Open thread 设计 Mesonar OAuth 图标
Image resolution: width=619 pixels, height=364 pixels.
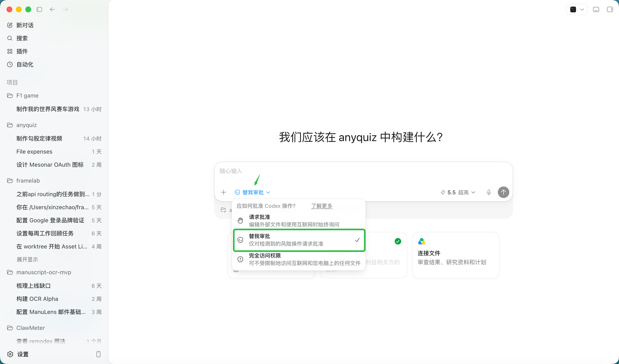coord(54,165)
